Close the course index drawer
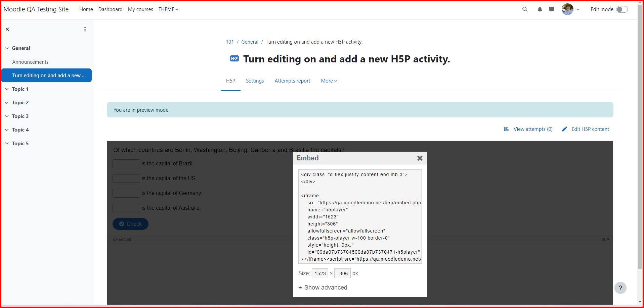The width and height of the screenshot is (644, 308). click(x=7, y=30)
